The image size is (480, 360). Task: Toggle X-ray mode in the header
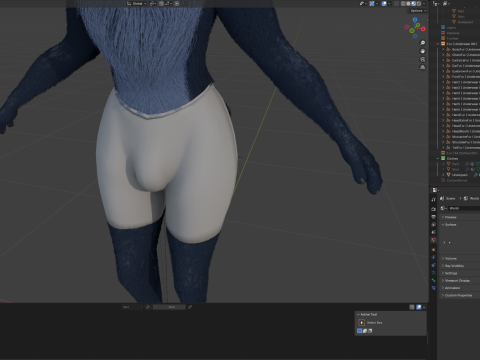click(x=396, y=3)
